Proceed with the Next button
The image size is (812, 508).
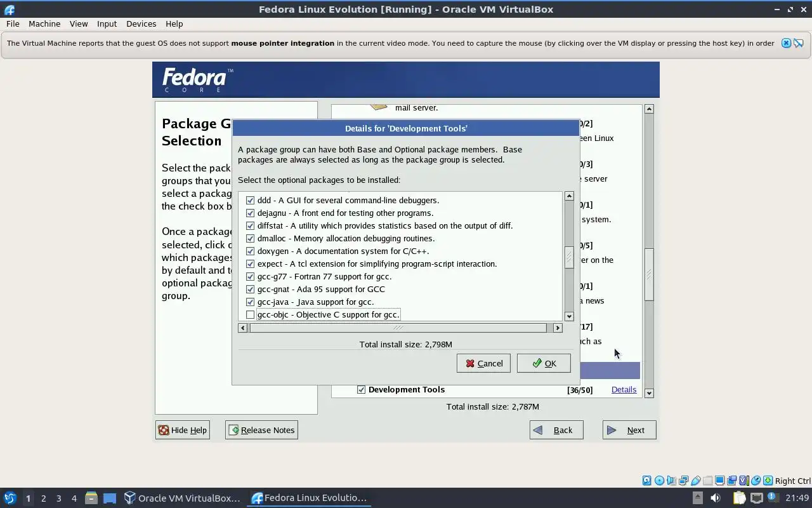click(629, 430)
